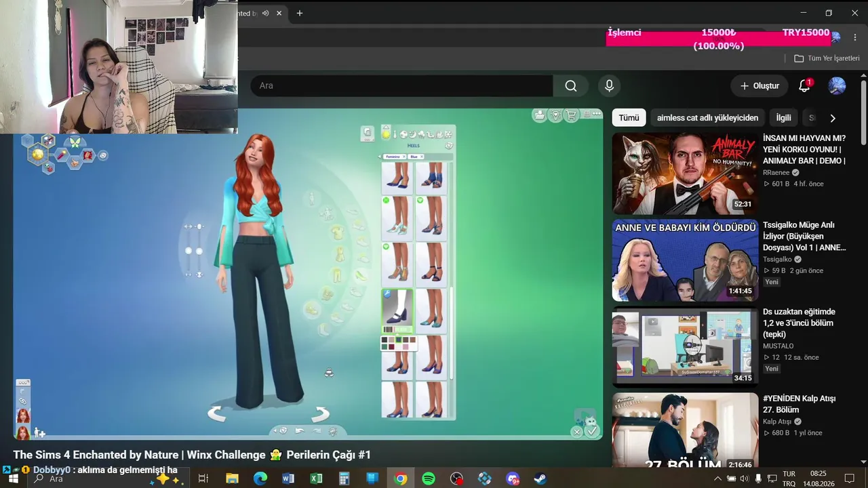This screenshot has width=868, height=488.
Task: Open the RRaenee channel link
Action: point(776,173)
